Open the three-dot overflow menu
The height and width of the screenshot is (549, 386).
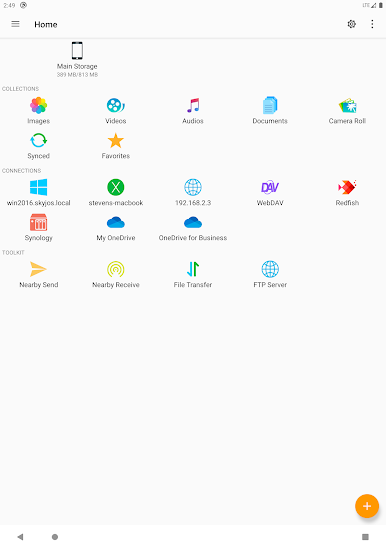click(x=372, y=24)
